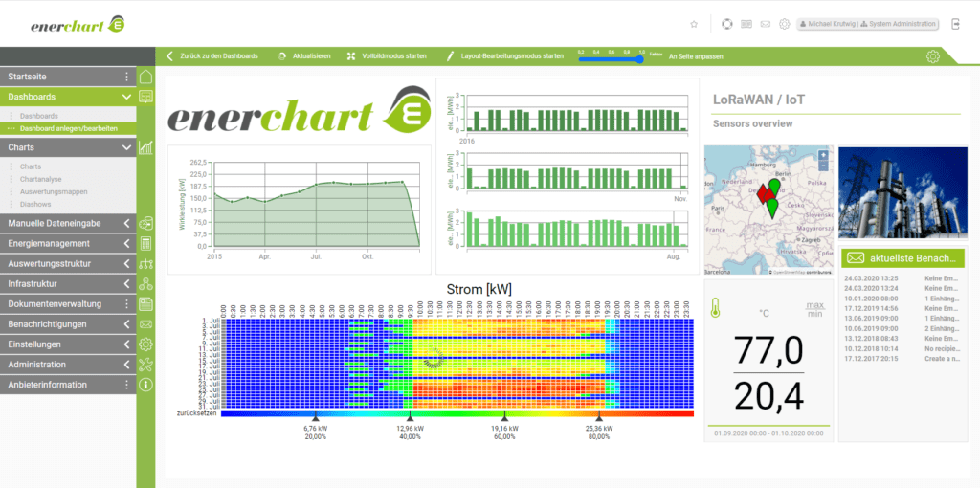Select Chartanalyse in the Charts submenu
The height and width of the screenshot is (488, 980).
pyautogui.click(x=40, y=179)
